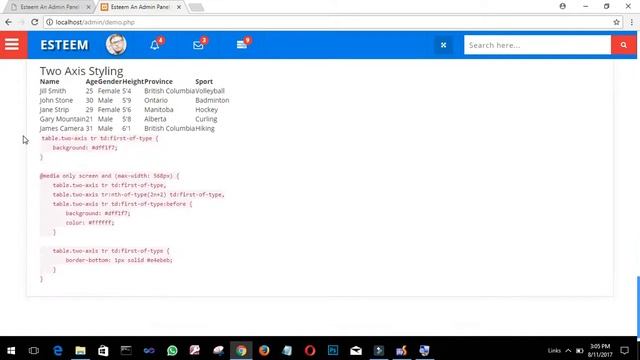Click the 'Ontario' province cell
The height and width of the screenshot is (360, 640).
click(156, 100)
